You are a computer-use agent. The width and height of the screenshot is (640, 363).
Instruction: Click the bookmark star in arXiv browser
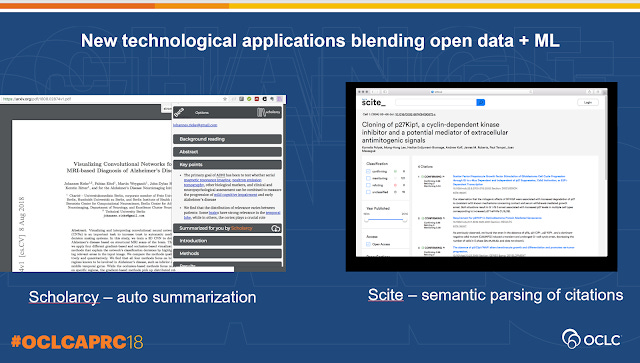click(x=224, y=99)
